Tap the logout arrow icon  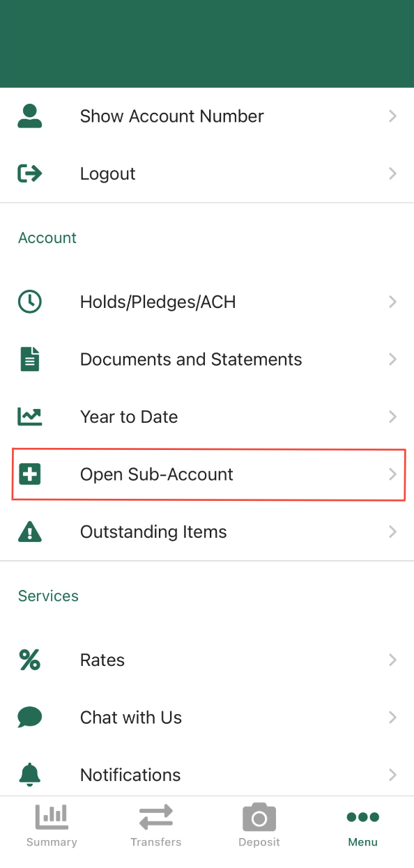tap(30, 173)
